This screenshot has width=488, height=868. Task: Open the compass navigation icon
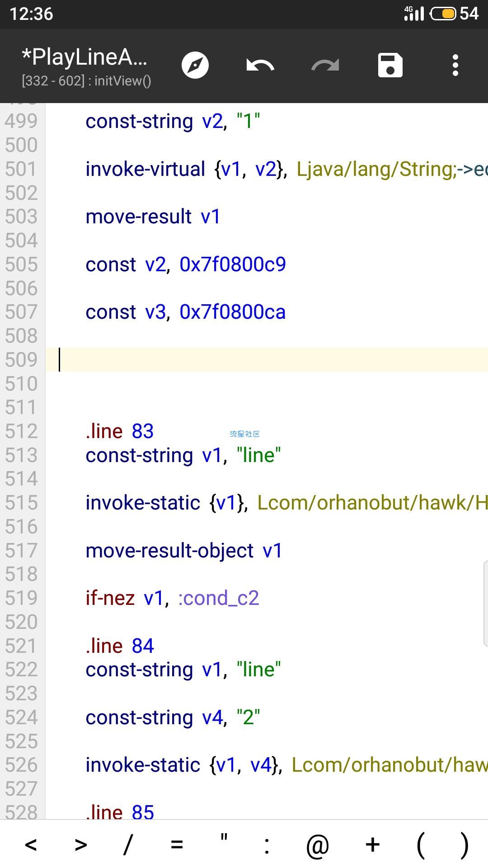(x=195, y=66)
